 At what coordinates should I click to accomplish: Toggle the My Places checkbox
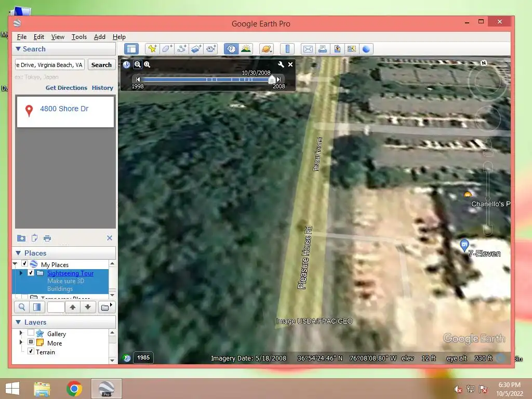pos(24,263)
